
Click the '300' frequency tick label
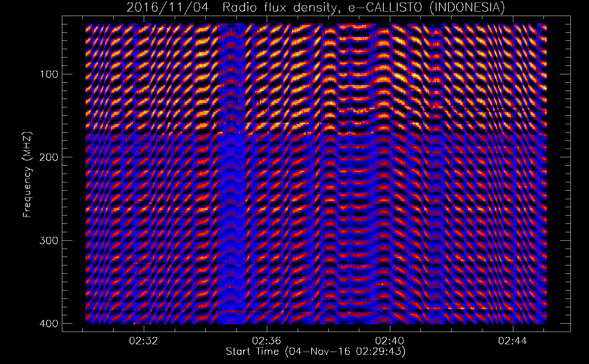[48, 240]
